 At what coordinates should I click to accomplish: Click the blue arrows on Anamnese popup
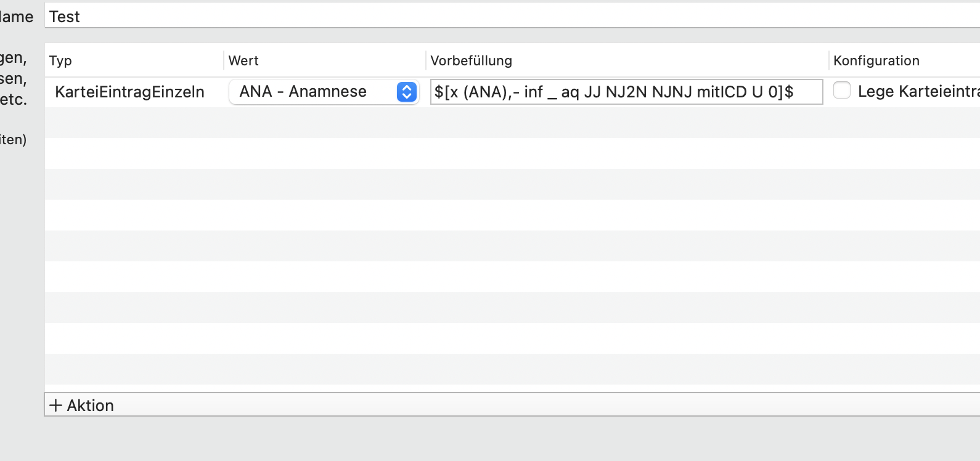(406, 92)
